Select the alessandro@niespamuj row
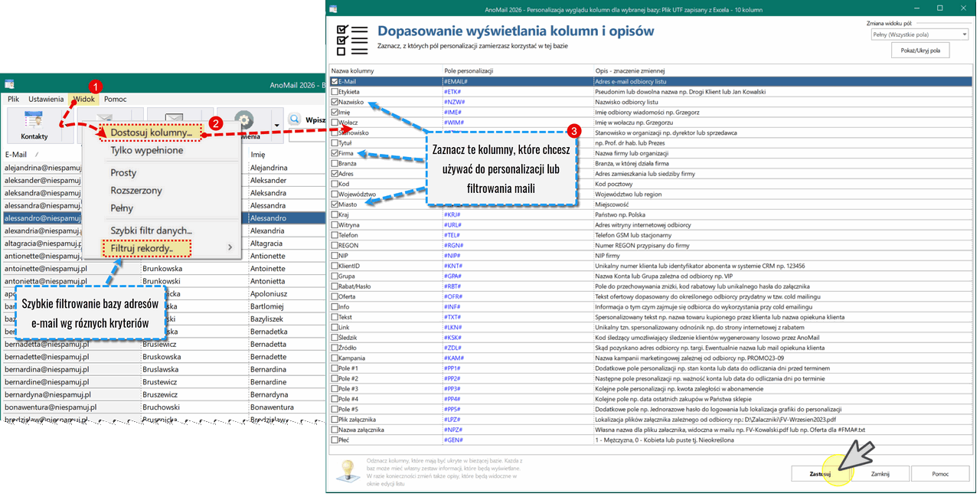Viewport: 980px width, 497px height. coord(162,218)
